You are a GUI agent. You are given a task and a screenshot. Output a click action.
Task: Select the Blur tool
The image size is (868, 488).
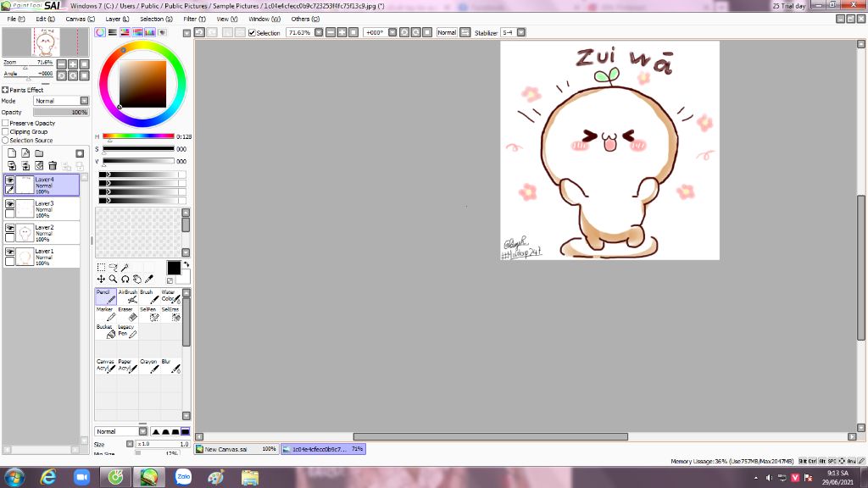(x=170, y=366)
